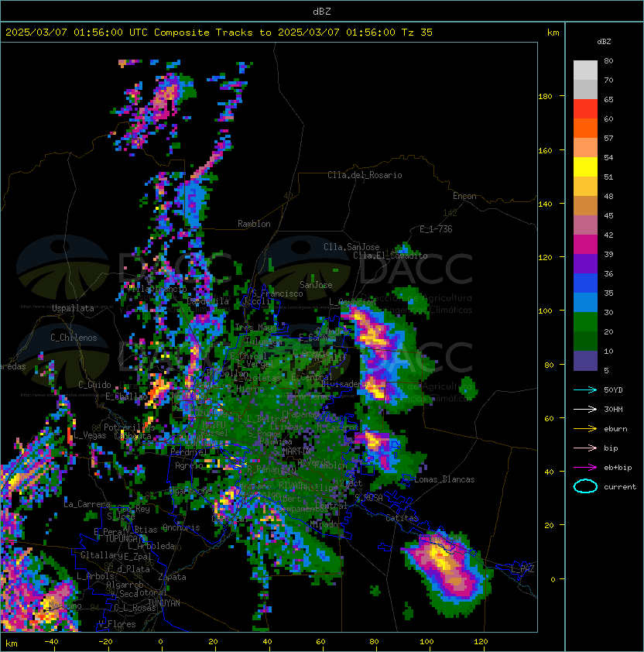This screenshot has height=652, width=644.
Task: Click the '-20' tick on horizontal axis
Action: click(x=105, y=642)
